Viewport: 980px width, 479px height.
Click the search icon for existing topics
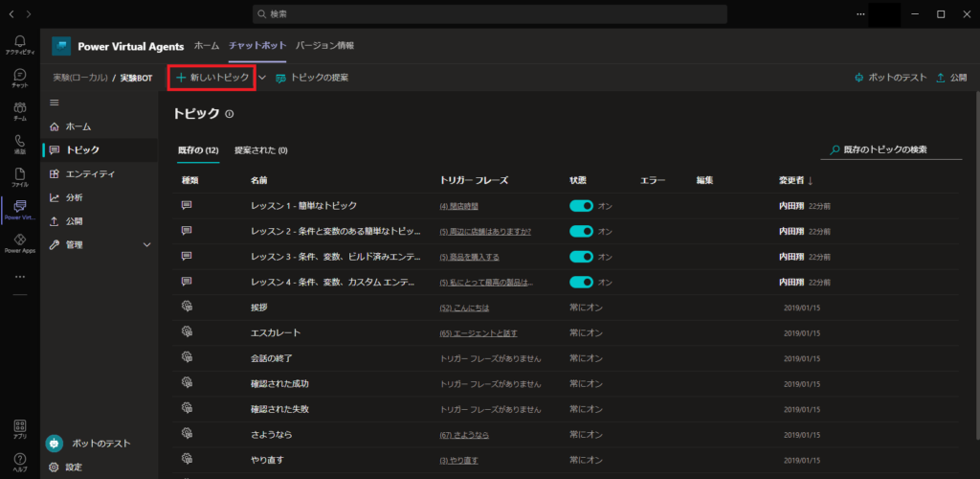coord(834,150)
